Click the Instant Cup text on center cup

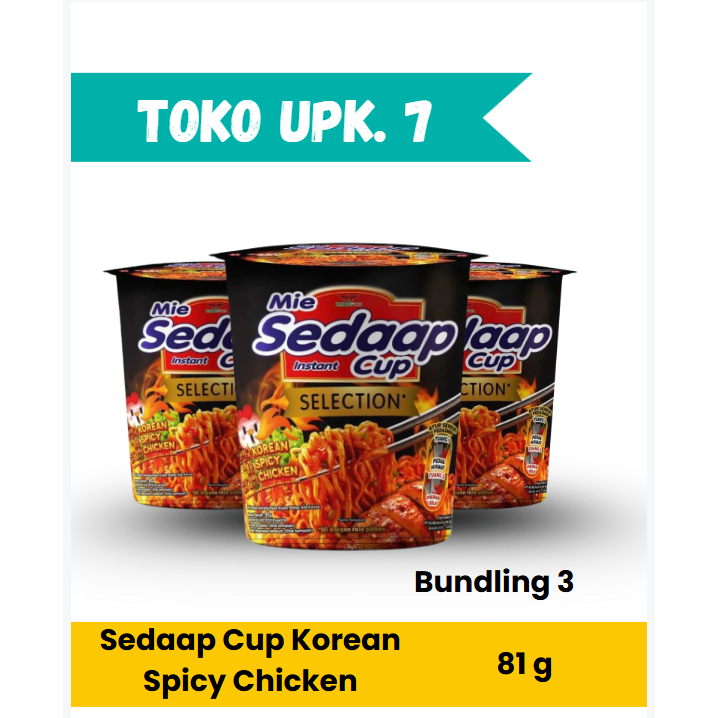[x=353, y=367]
